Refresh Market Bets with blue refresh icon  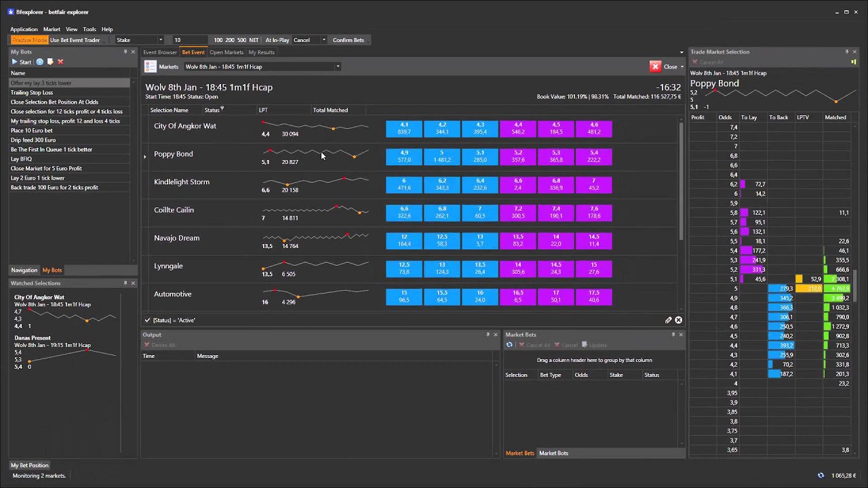pyautogui.click(x=509, y=345)
